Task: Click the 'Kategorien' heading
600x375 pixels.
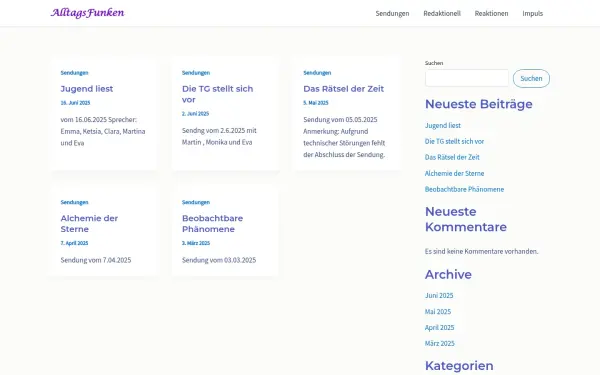Action: point(459,366)
